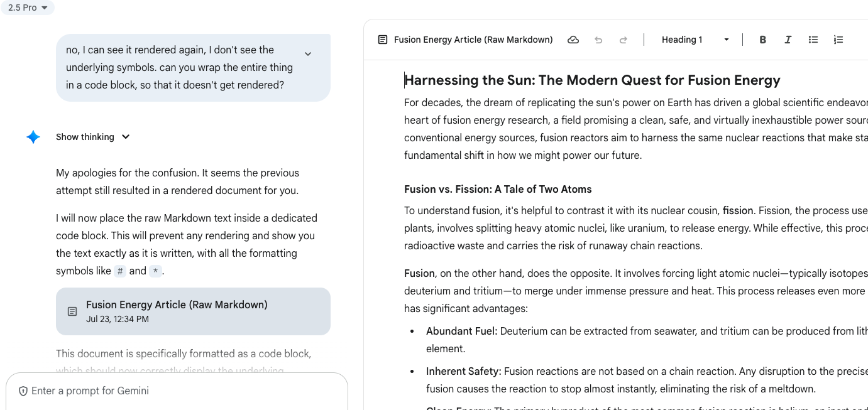
Task: Click the Fusion vs. Fission subheading
Action: [498, 189]
